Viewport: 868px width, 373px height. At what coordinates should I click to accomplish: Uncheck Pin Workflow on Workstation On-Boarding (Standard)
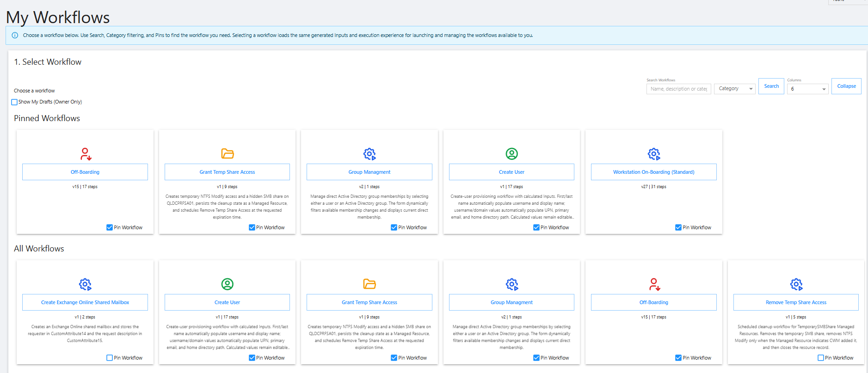(678, 227)
